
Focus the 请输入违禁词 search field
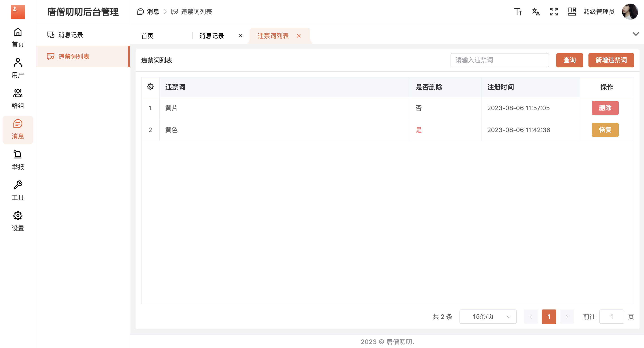(x=499, y=60)
